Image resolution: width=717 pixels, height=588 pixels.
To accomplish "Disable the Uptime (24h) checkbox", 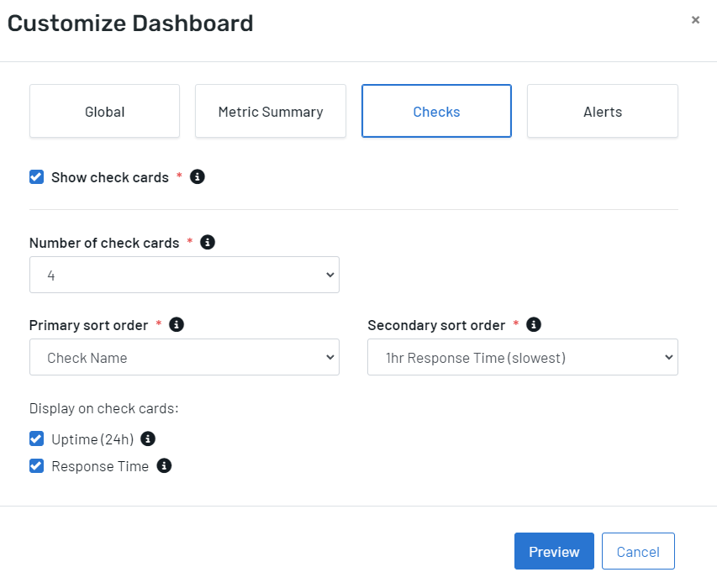I will point(36,438).
